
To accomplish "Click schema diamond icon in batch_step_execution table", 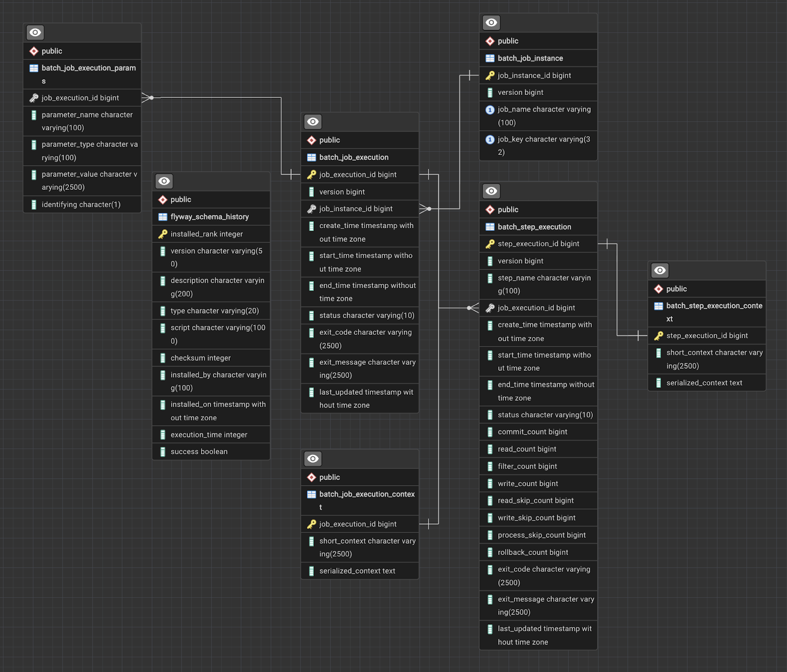I will click(x=490, y=210).
